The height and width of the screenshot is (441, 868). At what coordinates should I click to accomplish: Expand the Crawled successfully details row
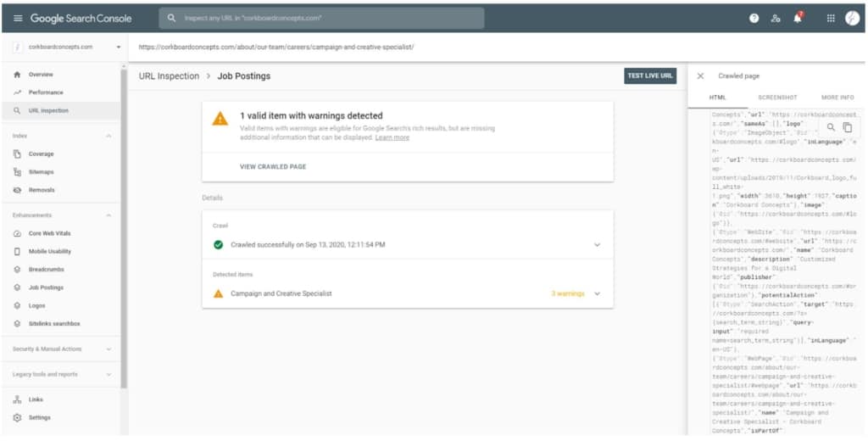(597, 244)
